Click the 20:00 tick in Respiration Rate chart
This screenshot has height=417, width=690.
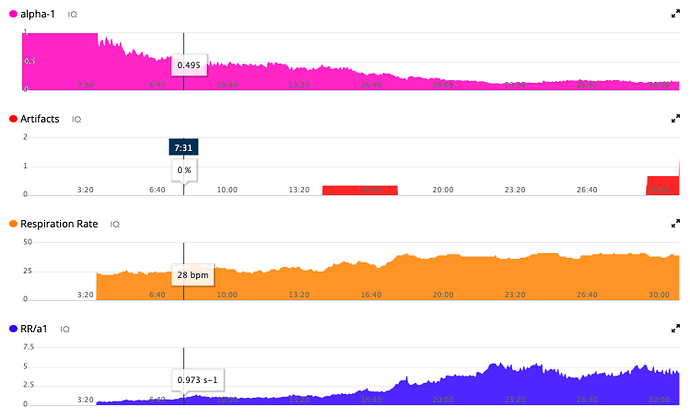click(x=443, y=294)
